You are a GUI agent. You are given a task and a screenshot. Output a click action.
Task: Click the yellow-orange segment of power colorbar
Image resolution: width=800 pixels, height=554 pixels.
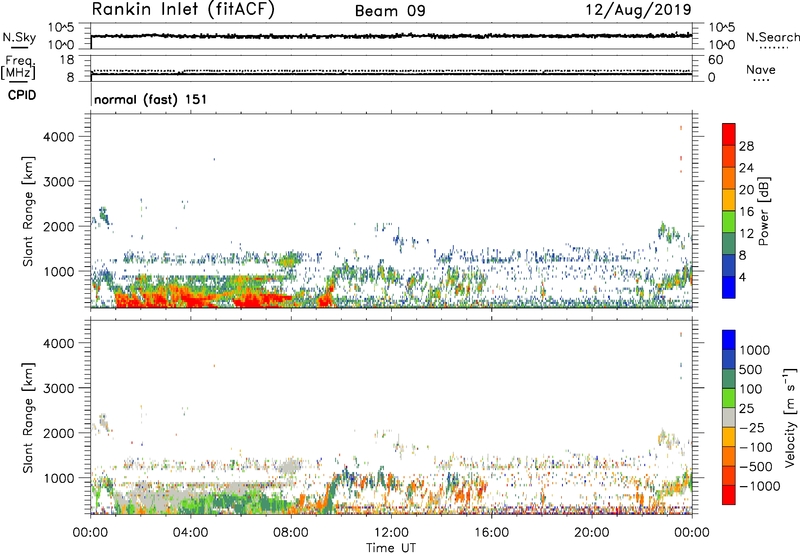click(x=729, y=200)
